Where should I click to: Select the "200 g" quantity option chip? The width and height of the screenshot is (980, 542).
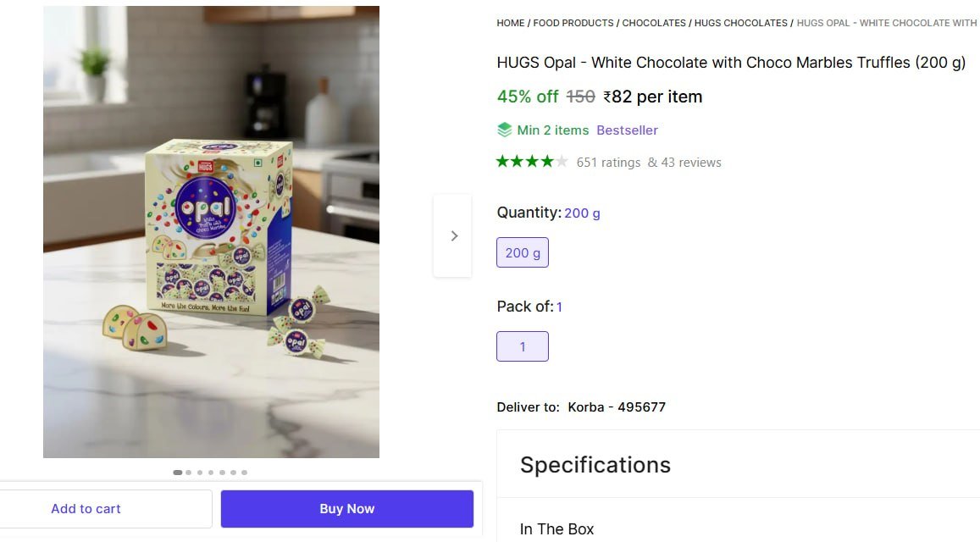click(x=522, y=252)
